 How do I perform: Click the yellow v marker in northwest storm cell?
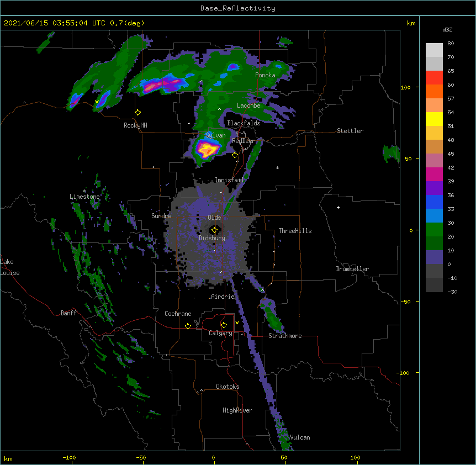(97, 102)
